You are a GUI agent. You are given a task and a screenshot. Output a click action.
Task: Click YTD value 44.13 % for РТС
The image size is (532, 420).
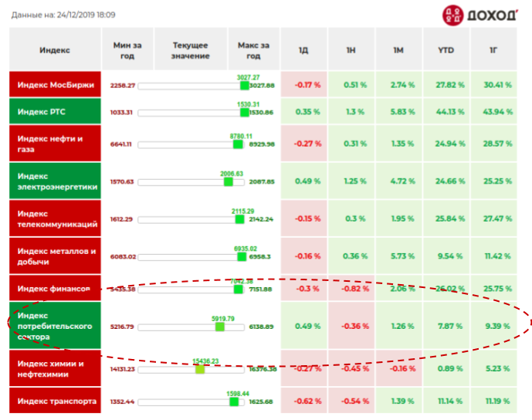446,112
